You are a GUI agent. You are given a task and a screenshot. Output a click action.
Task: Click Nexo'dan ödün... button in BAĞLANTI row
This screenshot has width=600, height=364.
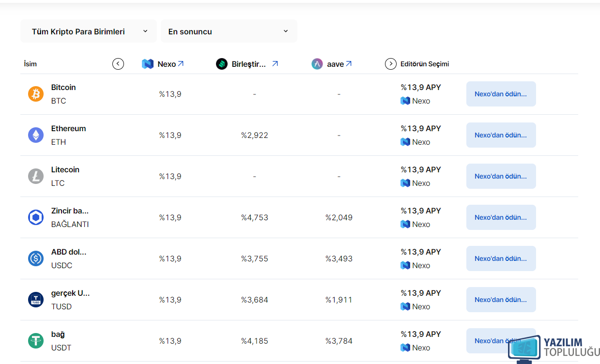501,217
